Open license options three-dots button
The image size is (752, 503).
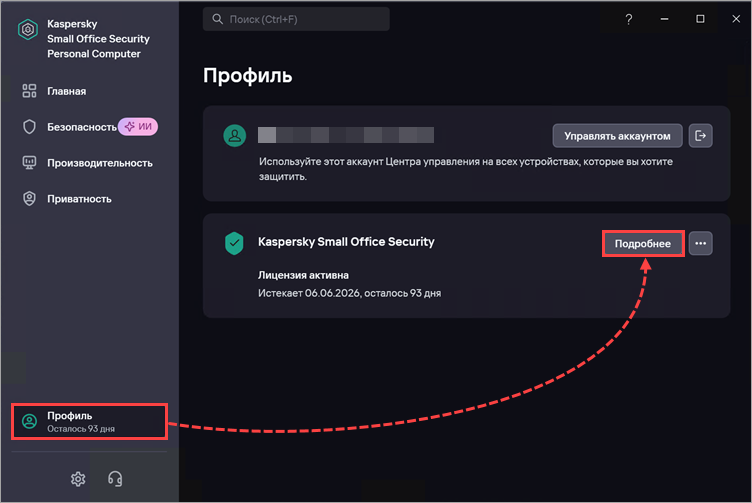[x=700, y=243]
